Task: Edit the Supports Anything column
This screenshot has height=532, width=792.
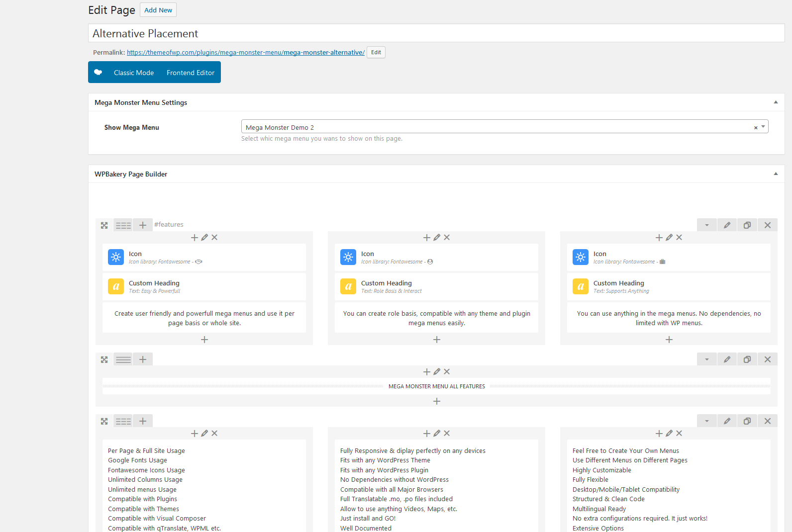Action: click(x=669, y=238)
